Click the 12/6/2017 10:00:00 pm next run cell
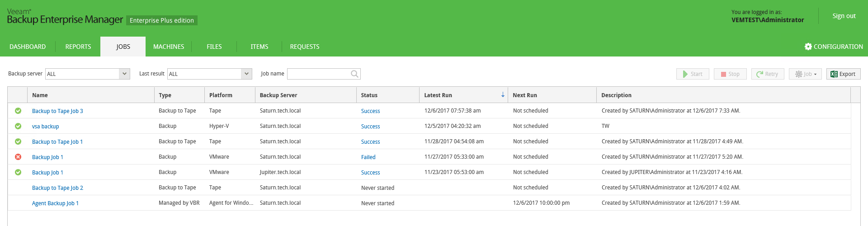 pyautogui.click(x=541, y=203)
